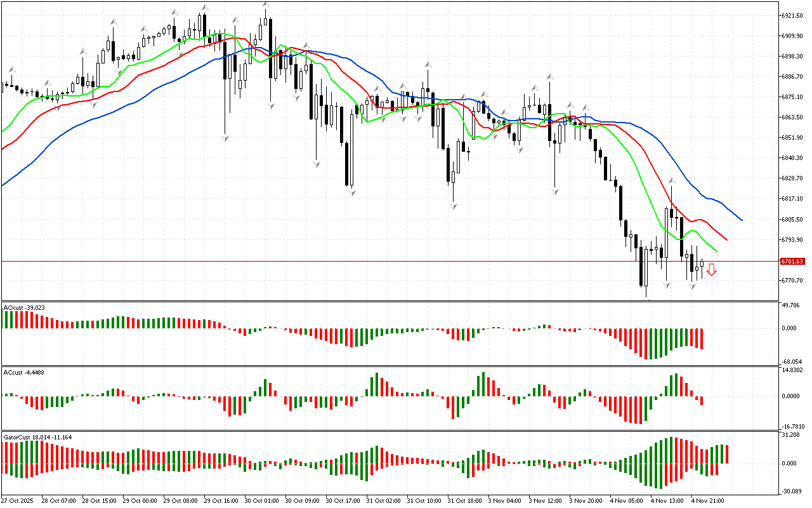This screenshot has width=812, height=508.
Task: Click the 6770.70 label on the price axis
Action: point(792,280)
